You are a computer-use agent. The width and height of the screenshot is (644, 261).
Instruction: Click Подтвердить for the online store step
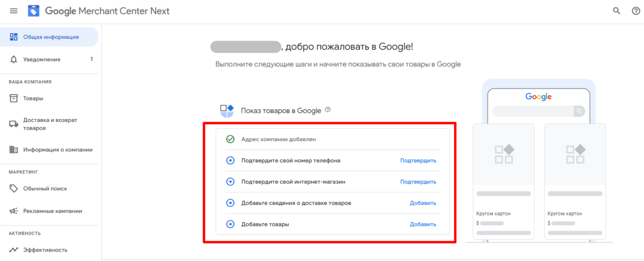pyautogui.click(x=418, y=181)
